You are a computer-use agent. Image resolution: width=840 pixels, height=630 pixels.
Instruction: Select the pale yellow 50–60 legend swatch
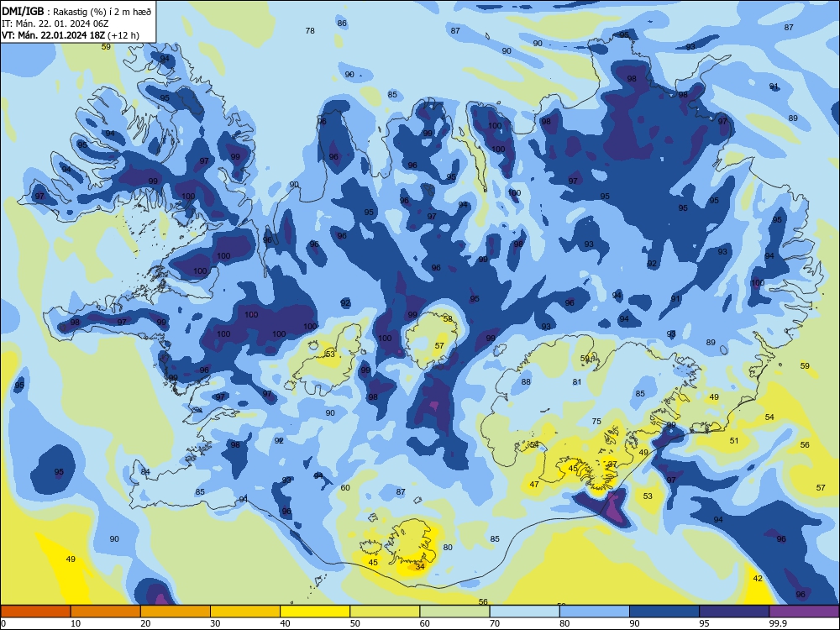pyautogui.click(x=385, y=612)
